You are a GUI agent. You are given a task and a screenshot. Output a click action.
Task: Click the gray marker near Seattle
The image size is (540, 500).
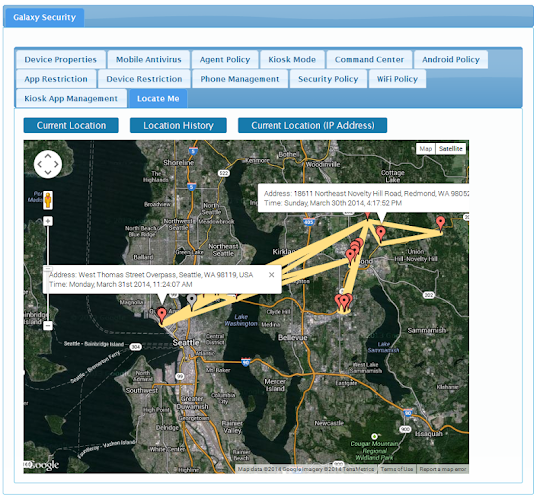(x=192, y=301)
